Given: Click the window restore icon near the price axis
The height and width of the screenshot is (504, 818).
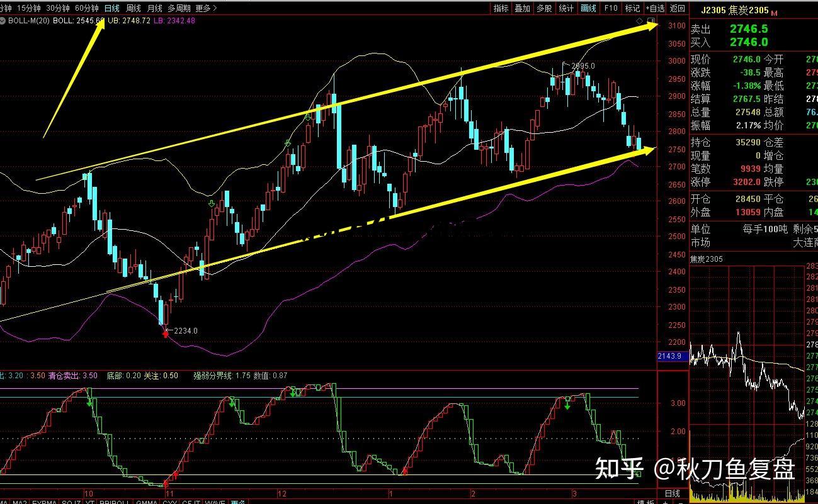Looking at the screenshot, I should tap(650, 21).
